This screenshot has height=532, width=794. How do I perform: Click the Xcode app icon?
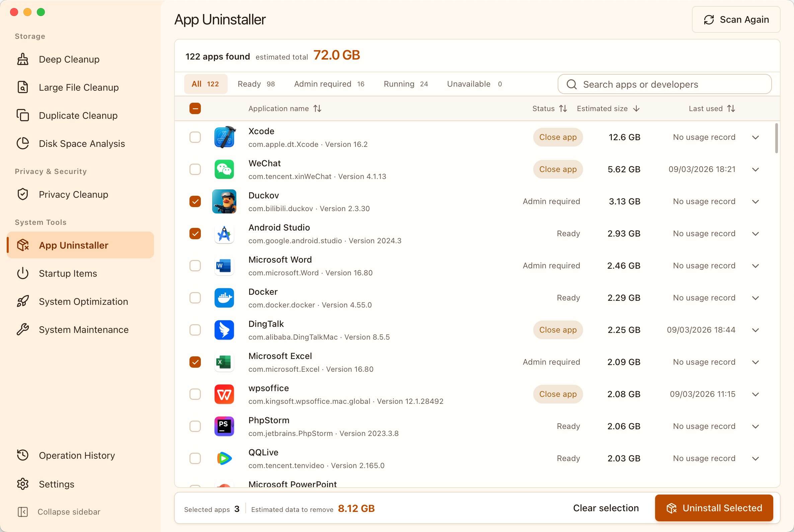[224, 137]
